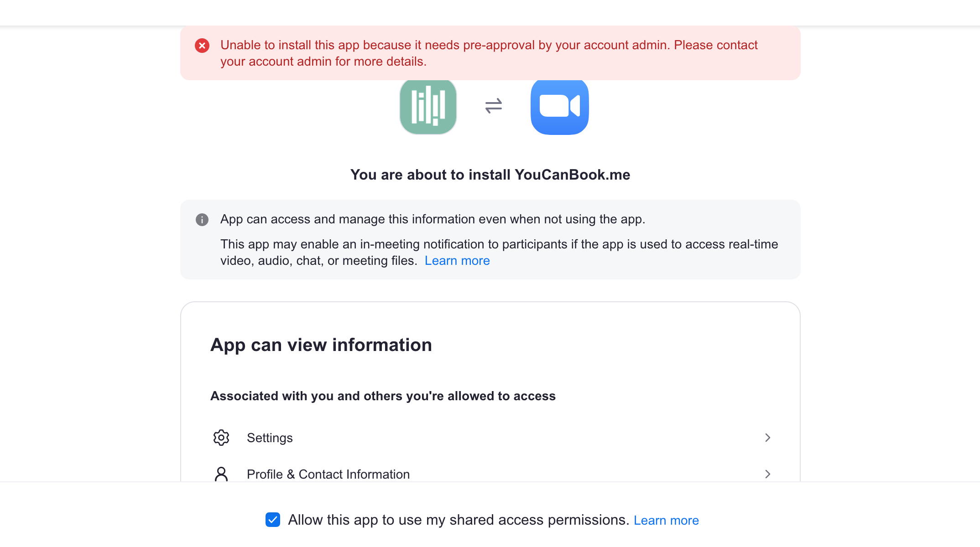This screenshot has width=980, height=547.
Task: Click the red error icon in the alert
Action: (x=202, y=46)
